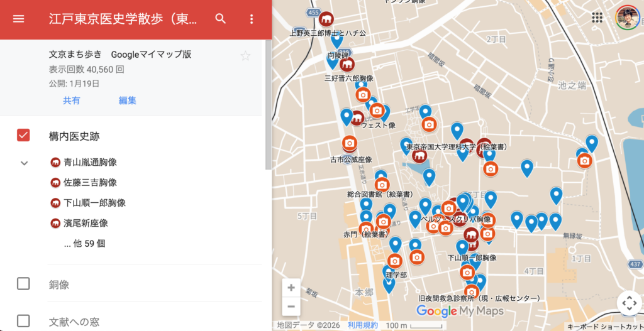
Task: Click the 共有 share link
Action: coord(71,100)
